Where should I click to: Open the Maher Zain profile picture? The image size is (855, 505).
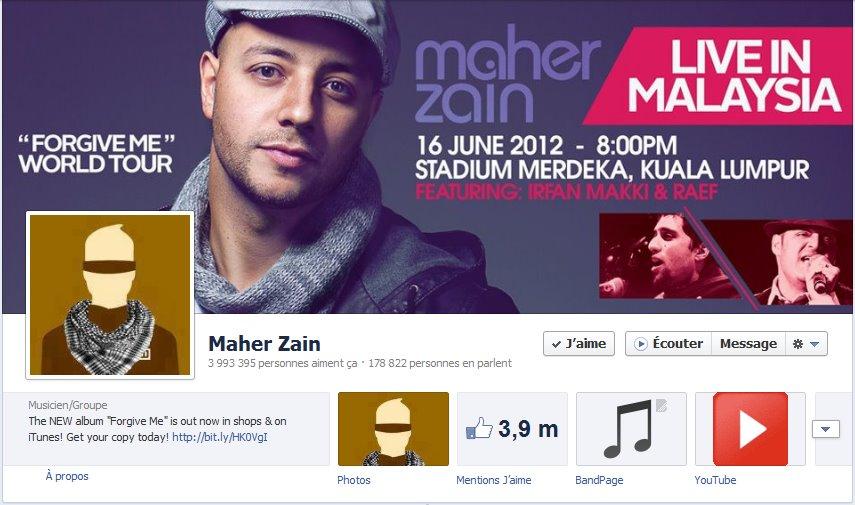click(x=110, y=294)
